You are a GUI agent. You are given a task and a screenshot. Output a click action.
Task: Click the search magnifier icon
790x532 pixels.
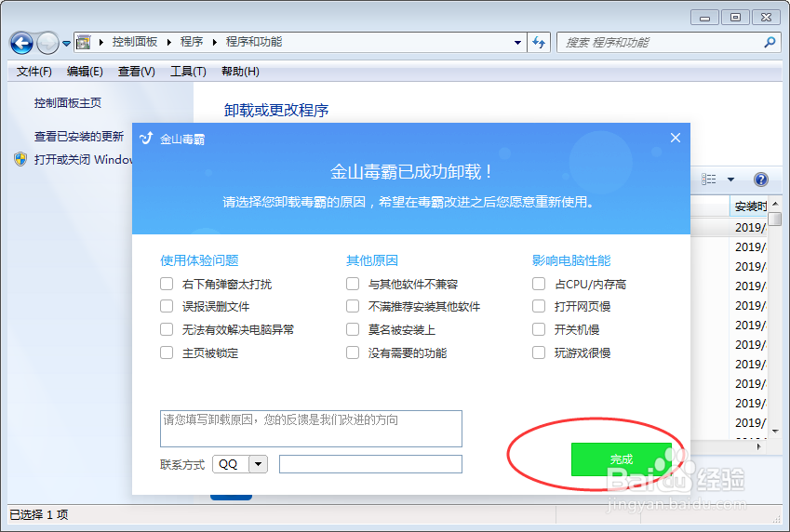tap(770, 43)
